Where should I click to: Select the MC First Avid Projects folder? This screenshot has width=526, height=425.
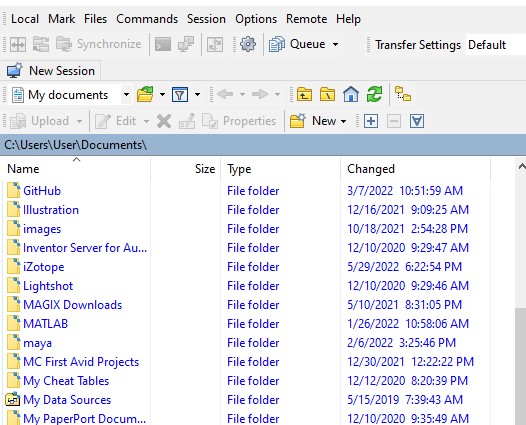click(72, 362)
